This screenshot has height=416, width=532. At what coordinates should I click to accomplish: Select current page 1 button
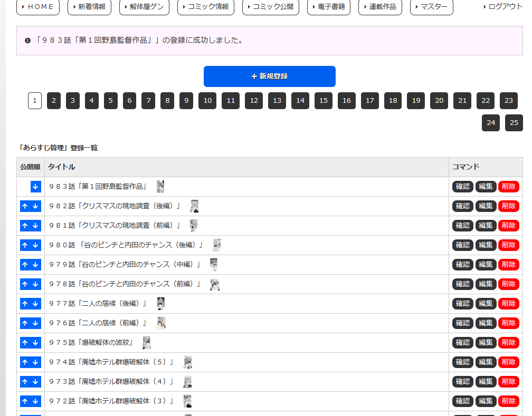click(35, 100)
